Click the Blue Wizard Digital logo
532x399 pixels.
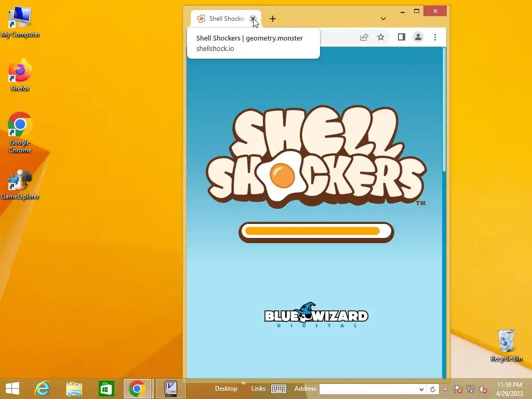[316, 315]
